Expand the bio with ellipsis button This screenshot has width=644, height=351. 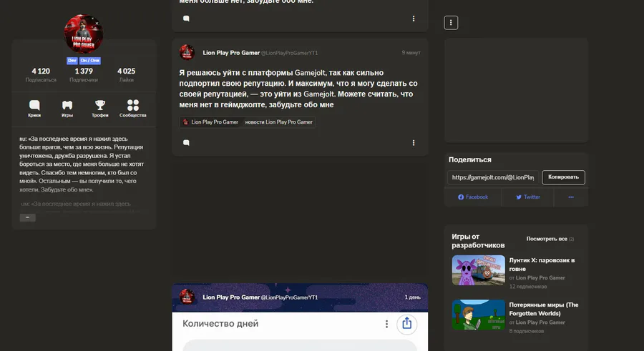click(x=27, y=217)
